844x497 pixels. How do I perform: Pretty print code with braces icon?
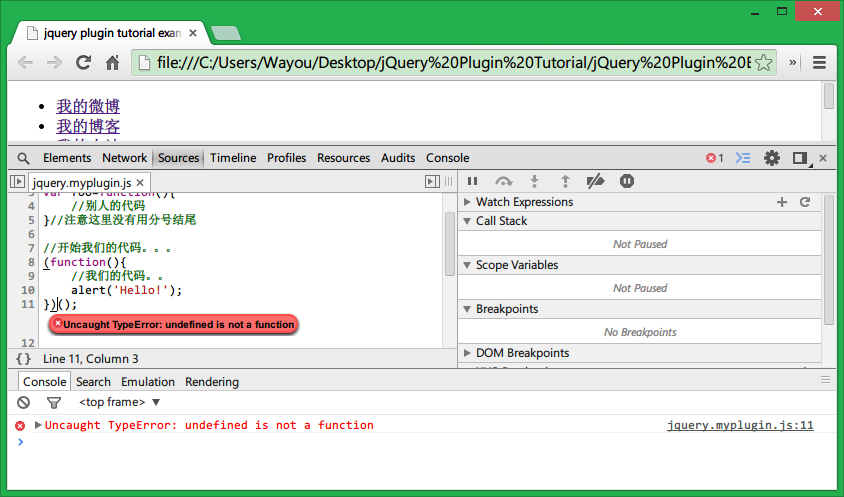[23, 359]
